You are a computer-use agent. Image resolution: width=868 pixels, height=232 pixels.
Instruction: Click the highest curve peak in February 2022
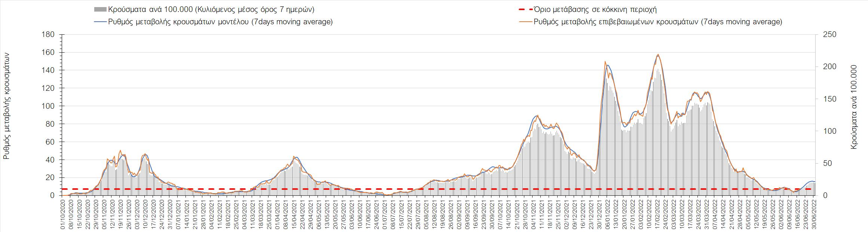[658, 55]
